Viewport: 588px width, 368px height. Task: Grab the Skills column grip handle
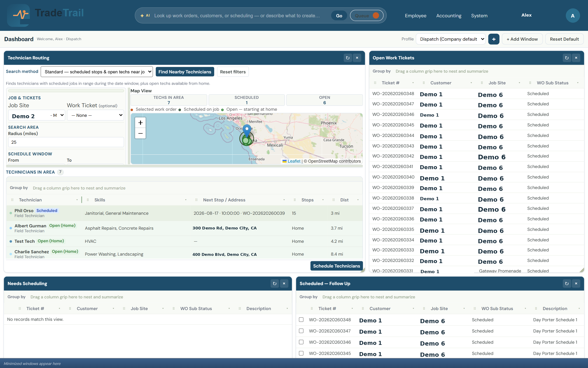click(x=88, y=200)
